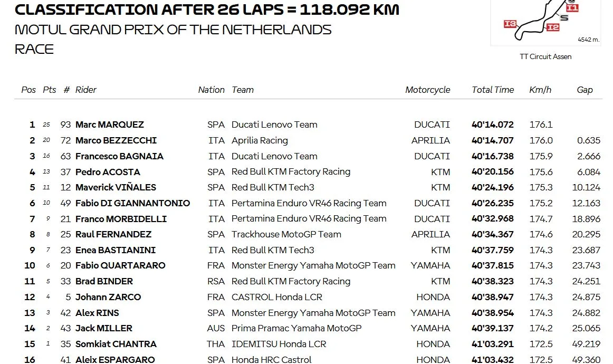This screenshot has width=613, height=364.
Task: Click the red I3 sector marker on map
Action: coord(510,24)
